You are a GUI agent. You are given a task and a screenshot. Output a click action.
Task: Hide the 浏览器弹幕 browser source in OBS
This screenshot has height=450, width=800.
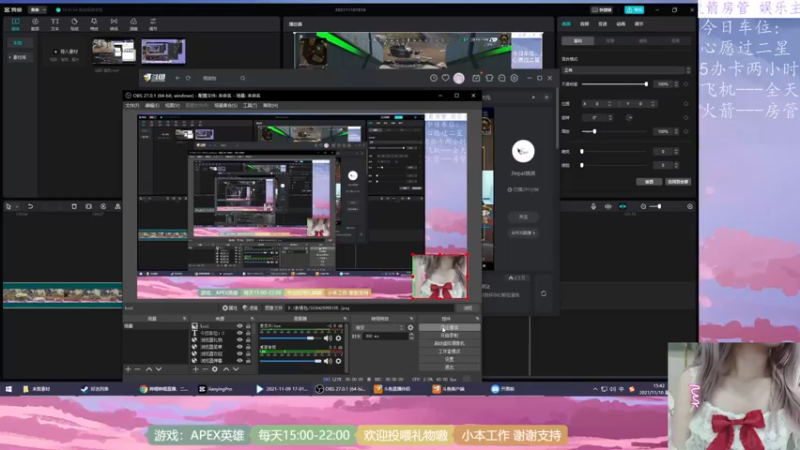[x=239, y=360]
